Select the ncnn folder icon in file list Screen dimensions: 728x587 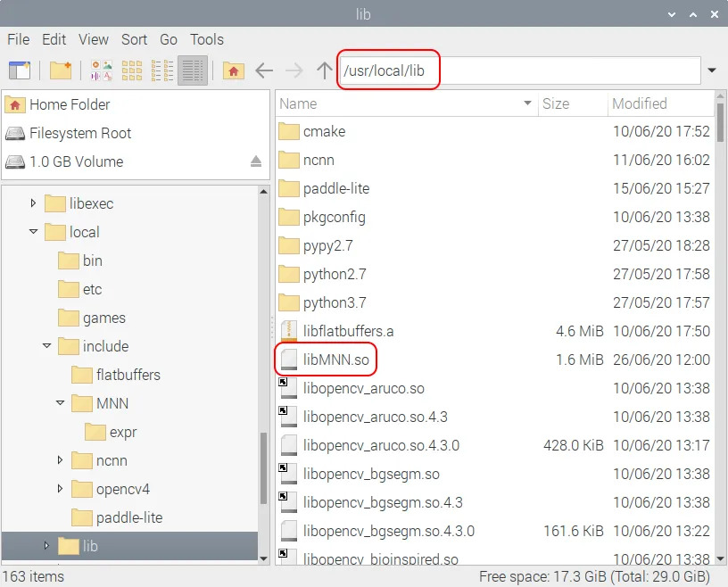tap(289, 161)
